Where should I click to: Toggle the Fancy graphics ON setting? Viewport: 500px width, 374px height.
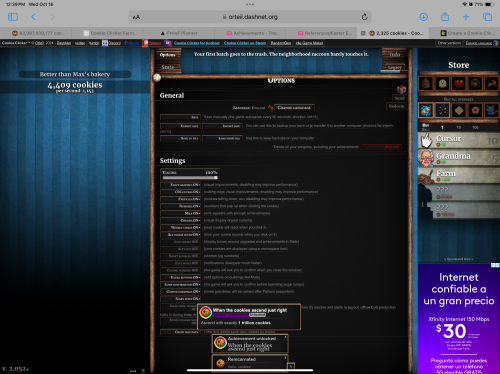coord(180,185)
